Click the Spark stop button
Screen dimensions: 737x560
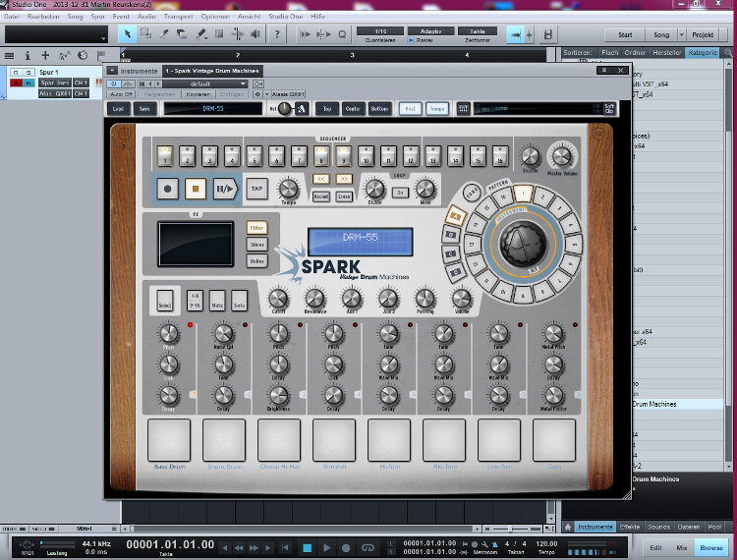196,189
